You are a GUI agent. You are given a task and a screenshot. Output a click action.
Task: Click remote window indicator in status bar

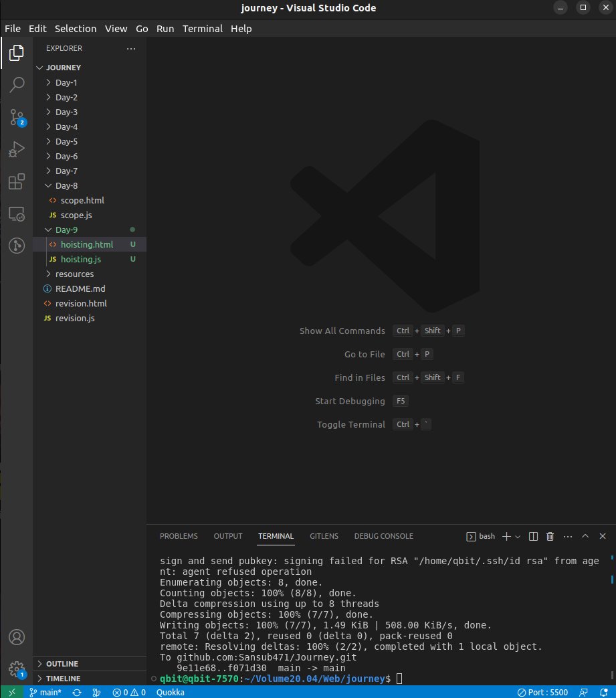click(12, 692)
